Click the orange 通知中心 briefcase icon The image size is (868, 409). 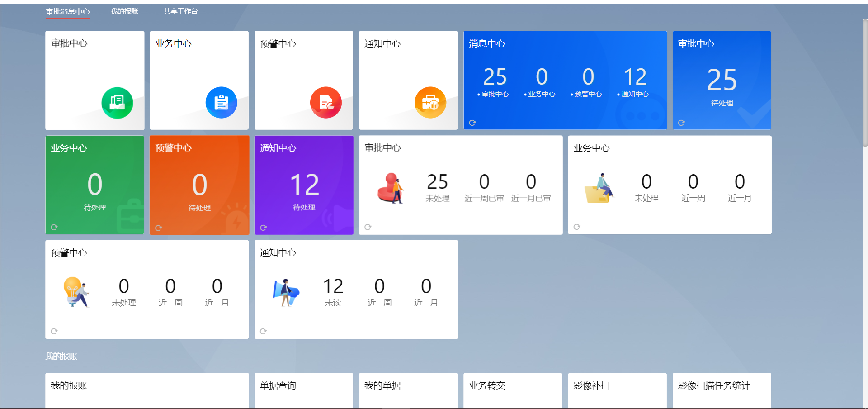click(430, 103)
